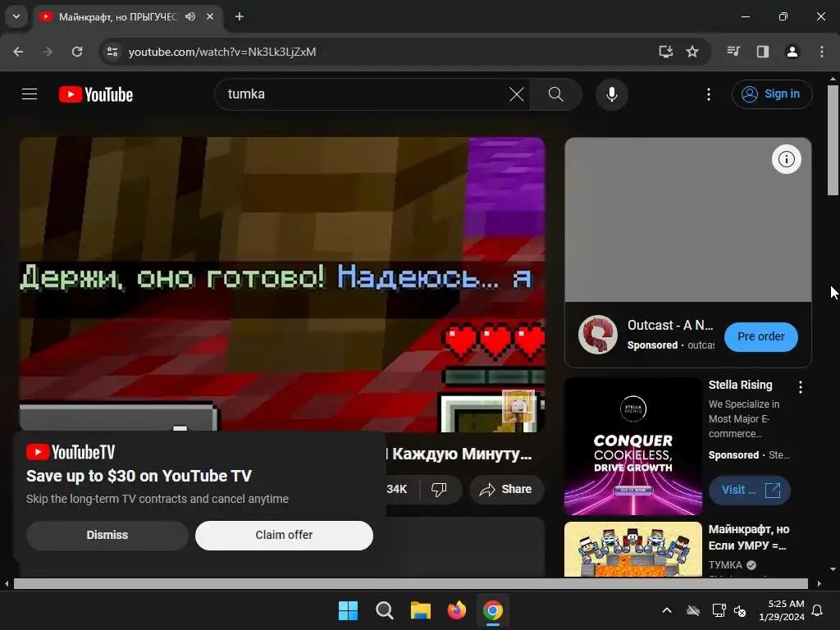The image size is (840, 630).
Task: Open the Майнкрафт, но Если УМРУ video thumbnail
Action: click(x=632, y=549)
